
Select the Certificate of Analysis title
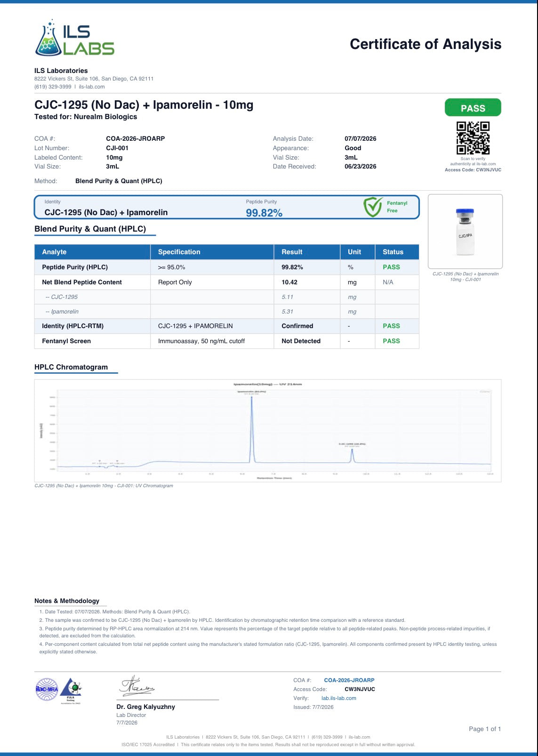[x=426, y=44]
